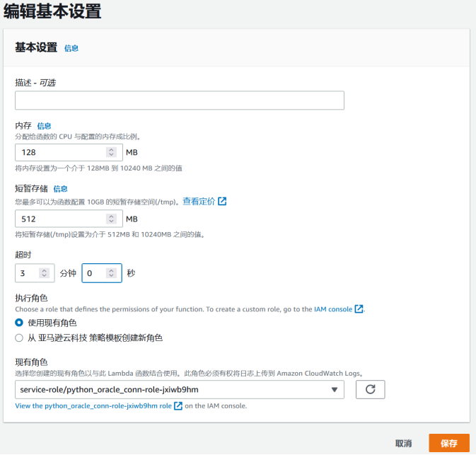Click the ephemeral storage 512 MB stepper arrows

[x=111, y=219]
